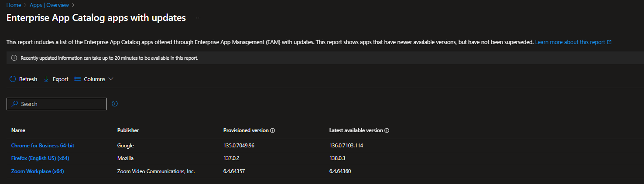This screenshot has height=184, width=644.
Task: Click the info icon beside Search box
Action: pos(115,104)
